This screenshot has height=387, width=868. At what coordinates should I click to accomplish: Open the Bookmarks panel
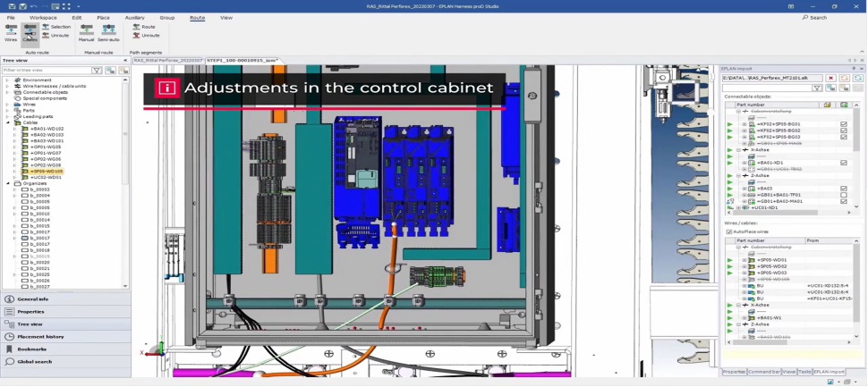65,349
